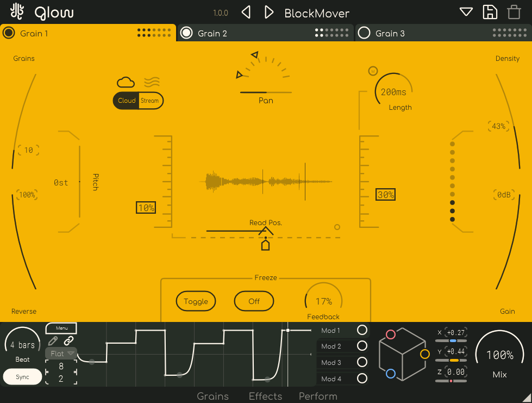532x403 pixels.
Task: Click the upper pan spread arrow marker
Action: (255, 54)
